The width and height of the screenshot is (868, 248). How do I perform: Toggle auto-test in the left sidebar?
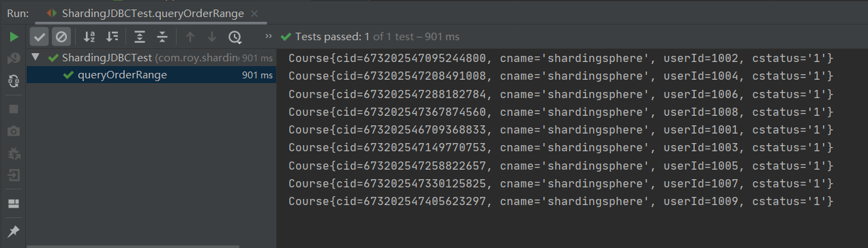click(14, 80)
